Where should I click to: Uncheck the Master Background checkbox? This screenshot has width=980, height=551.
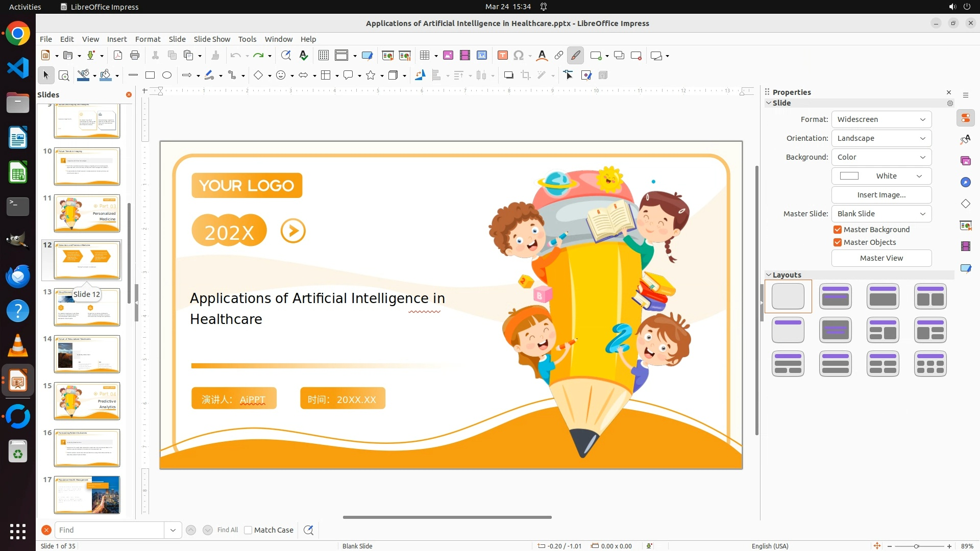(x=838, y=230)
